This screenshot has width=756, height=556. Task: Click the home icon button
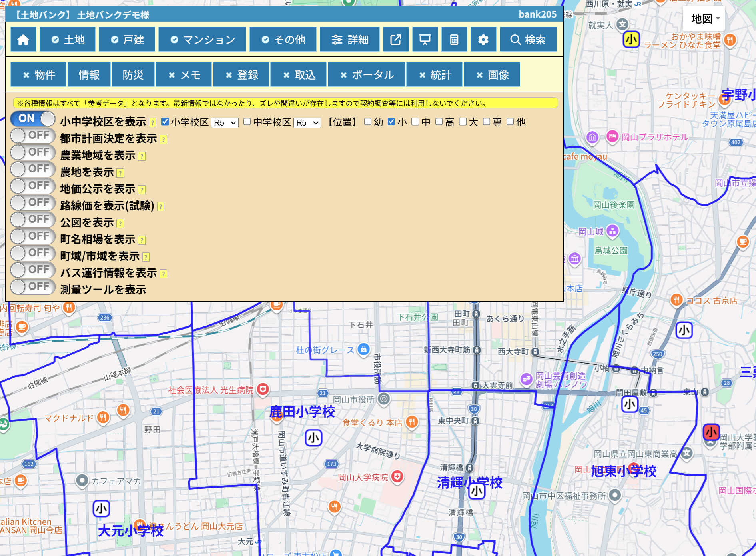(23, 40)
